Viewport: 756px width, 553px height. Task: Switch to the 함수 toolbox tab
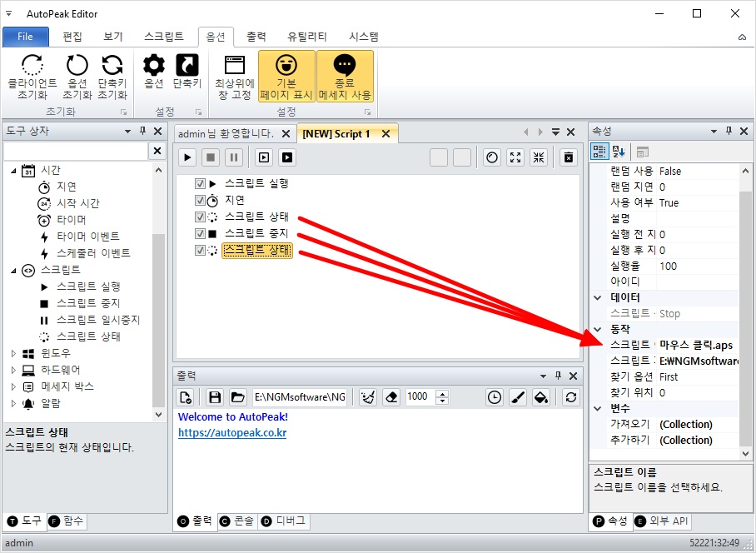(x=67, y=521)
